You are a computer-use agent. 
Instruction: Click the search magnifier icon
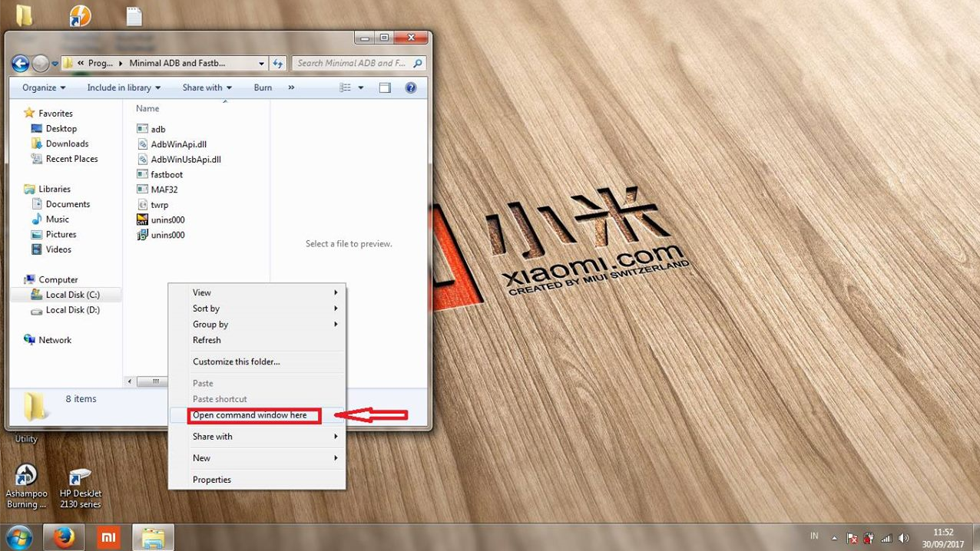pos(418,64)
